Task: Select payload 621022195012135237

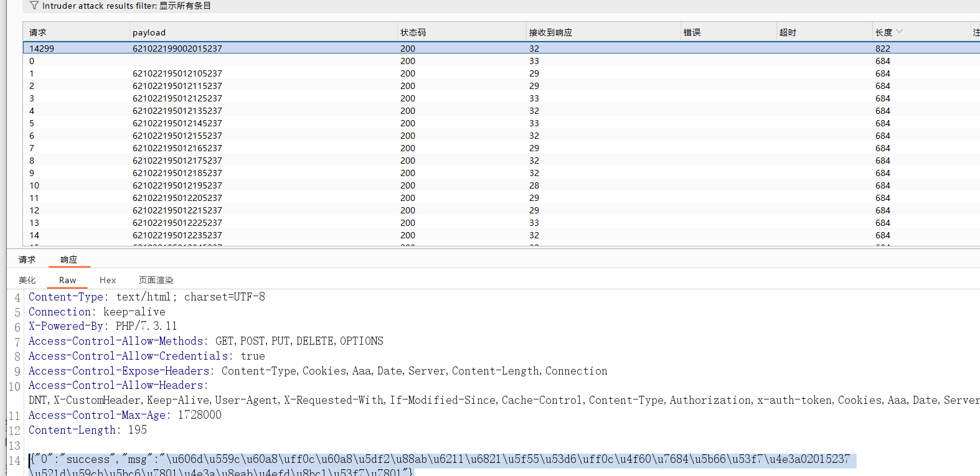Action: coord(177,111)
